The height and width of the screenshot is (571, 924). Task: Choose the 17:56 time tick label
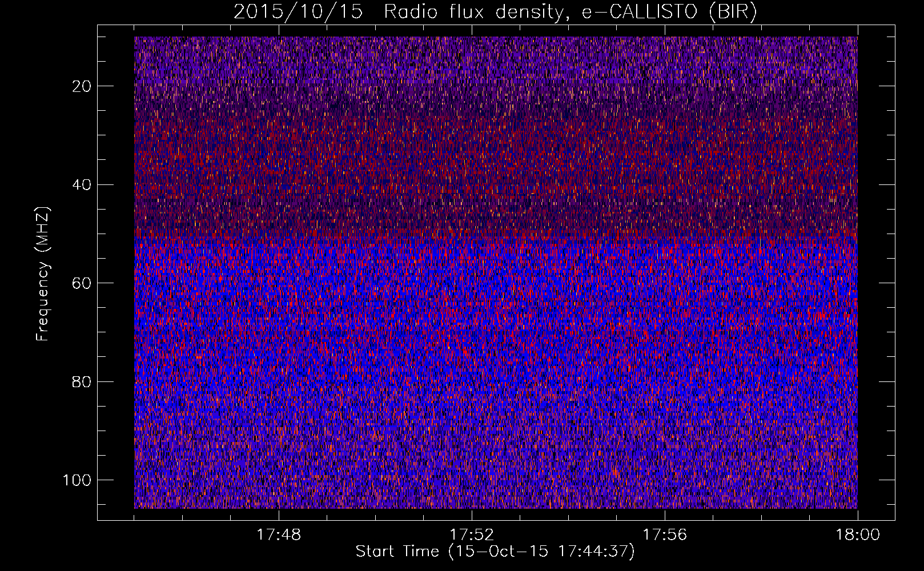click(x=665, y=535)
